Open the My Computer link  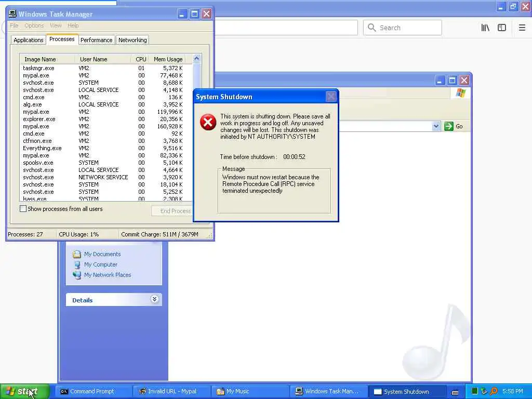pos(101,264)
